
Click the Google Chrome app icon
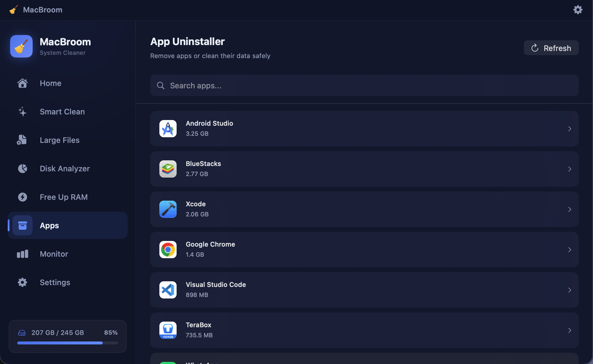coord(168,250)
